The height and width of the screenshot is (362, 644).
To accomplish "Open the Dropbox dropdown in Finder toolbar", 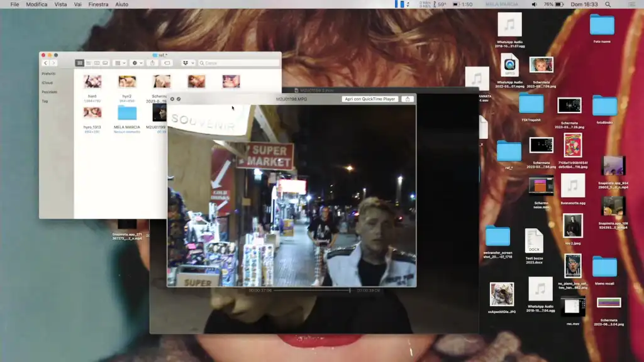I will pyautogui.click(x=188, y=63).
